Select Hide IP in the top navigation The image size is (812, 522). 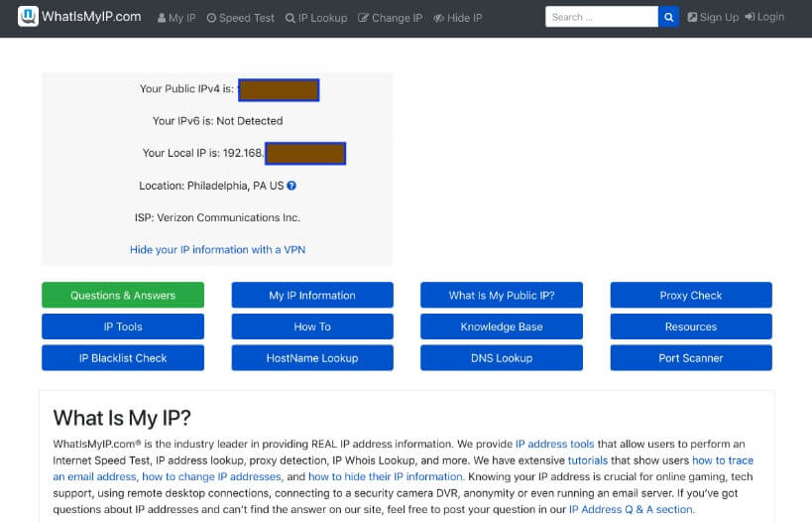[x=458, y=18]
